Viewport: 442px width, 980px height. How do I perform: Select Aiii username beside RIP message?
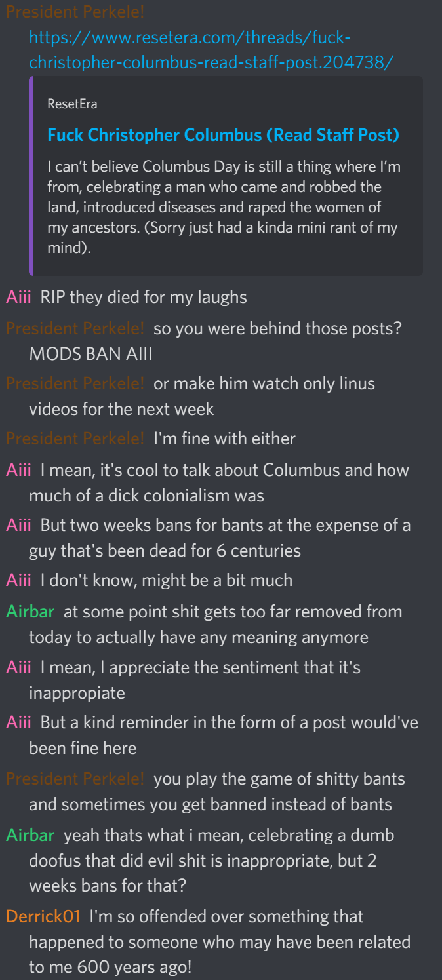pos(18,297)
